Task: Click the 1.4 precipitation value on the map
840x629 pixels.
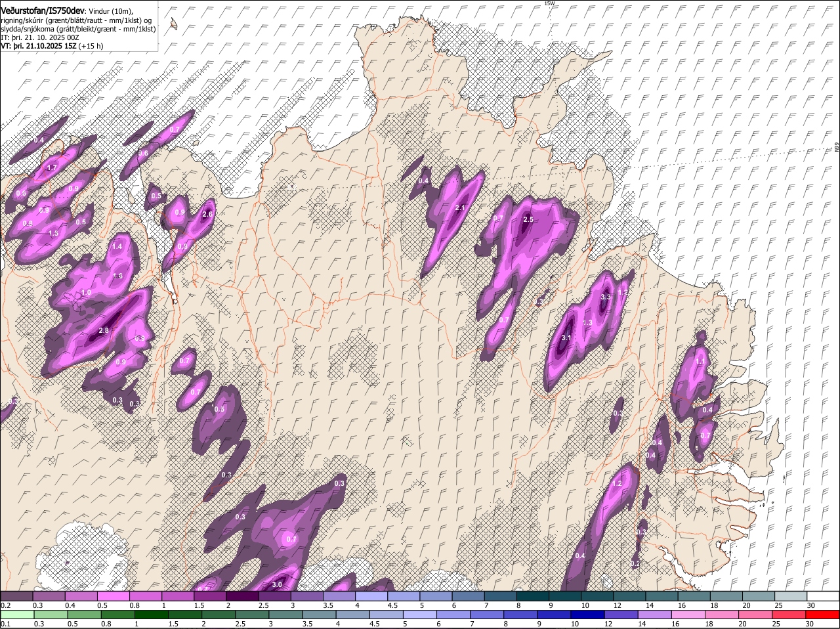Action: pyautogui.click(x=117, y=246)
